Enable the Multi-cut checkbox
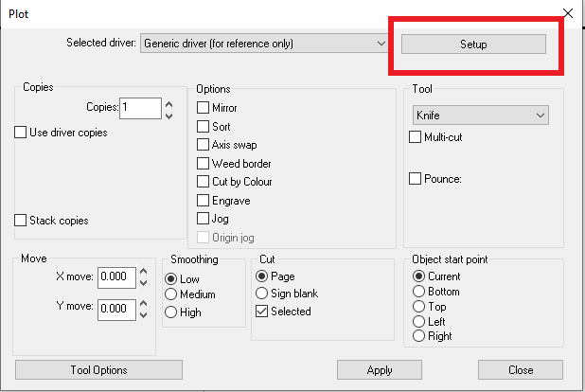This screenshot has width=585, height=392. point(416,137)
